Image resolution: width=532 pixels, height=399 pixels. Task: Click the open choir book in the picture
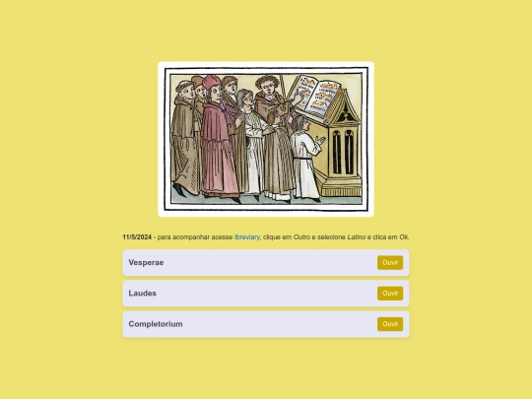coord(314,96)
